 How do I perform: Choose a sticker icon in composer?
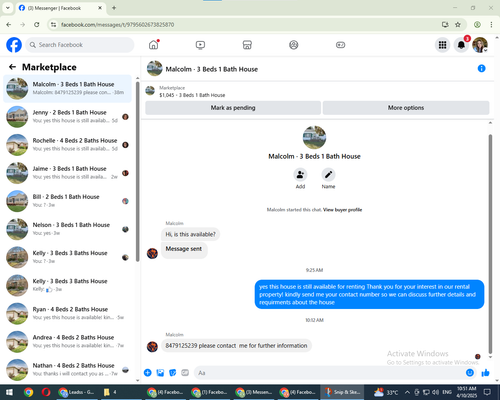tap(173, 373)
